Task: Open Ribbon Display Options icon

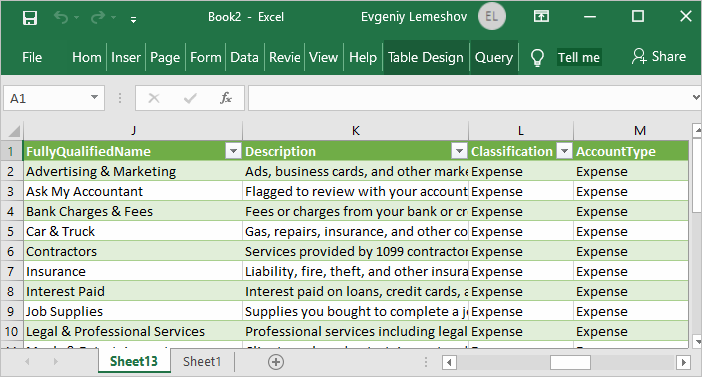Action: click(541, 17)
